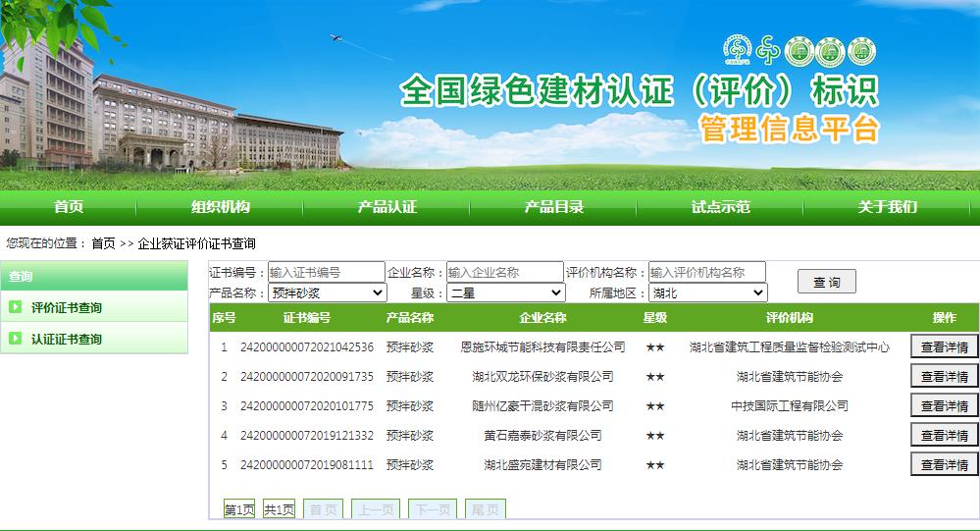Go to 产品认证 in the navigation bar
The width and height of the screenshot is (980, 531).
point(387,206)
